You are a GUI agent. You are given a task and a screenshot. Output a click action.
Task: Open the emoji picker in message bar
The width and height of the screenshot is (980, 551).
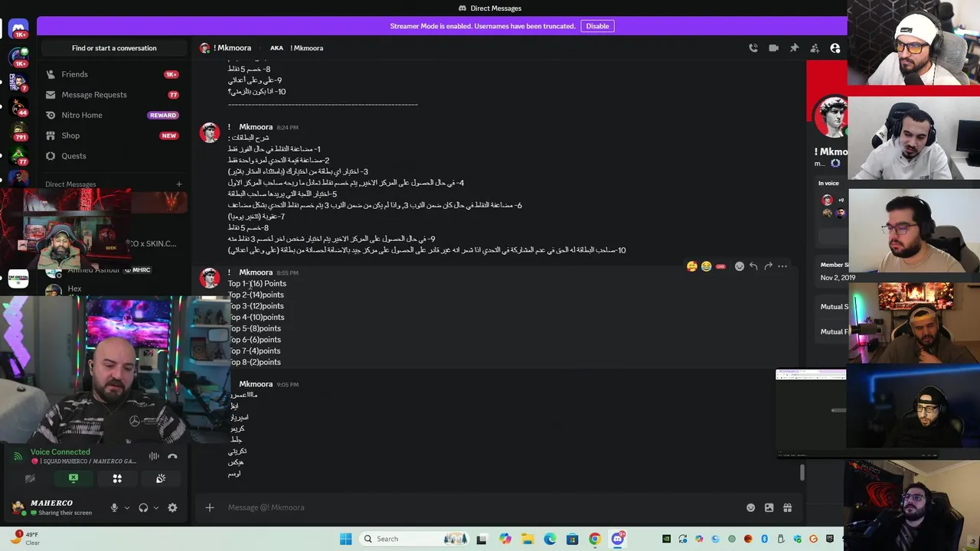pyautogui.click(x=750, y=507)
